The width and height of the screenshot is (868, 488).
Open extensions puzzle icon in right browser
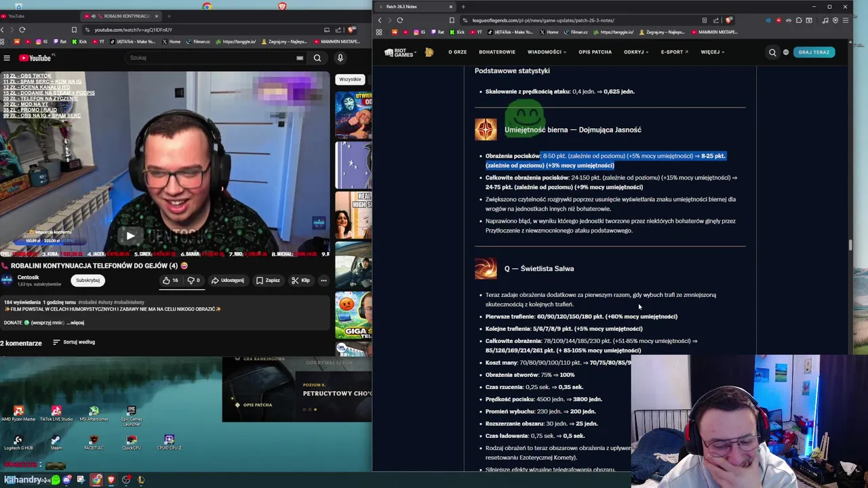(x=799, y=20)
